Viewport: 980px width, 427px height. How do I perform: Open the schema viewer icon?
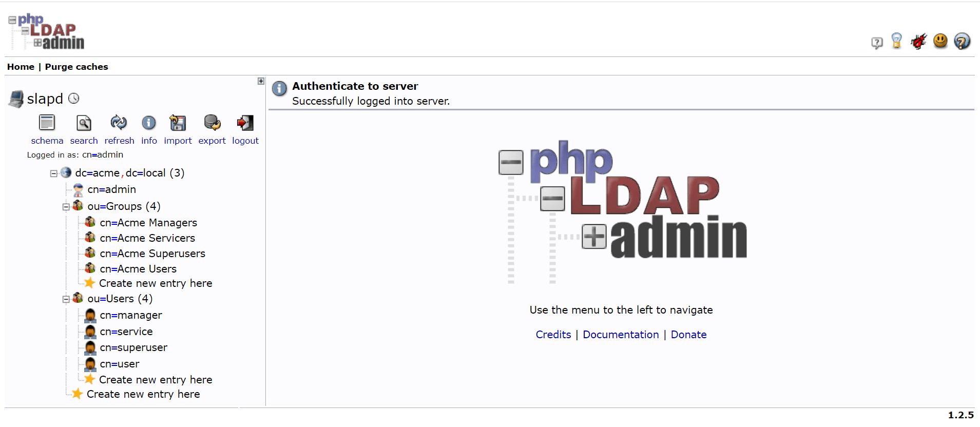(47, 123)
